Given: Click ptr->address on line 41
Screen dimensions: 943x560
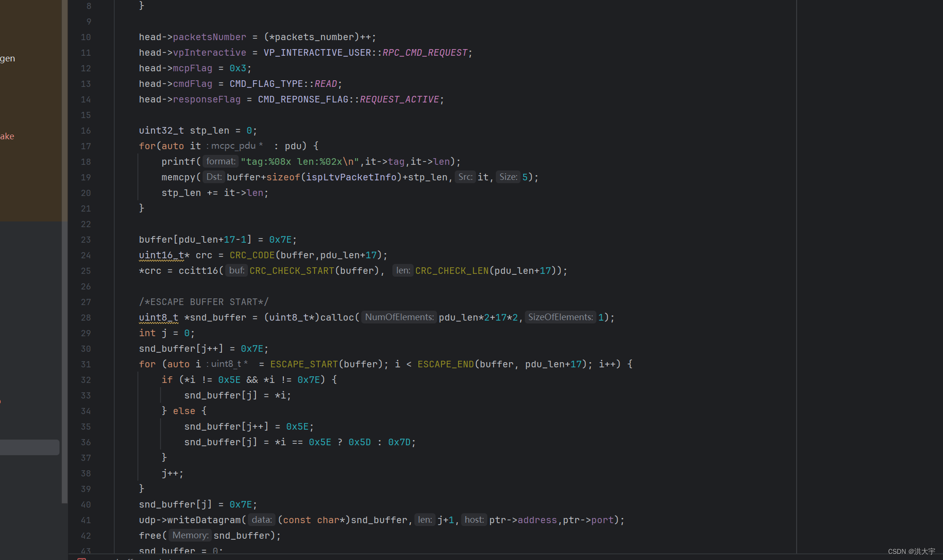Looking at the screenshot, I should click(523, 520).
